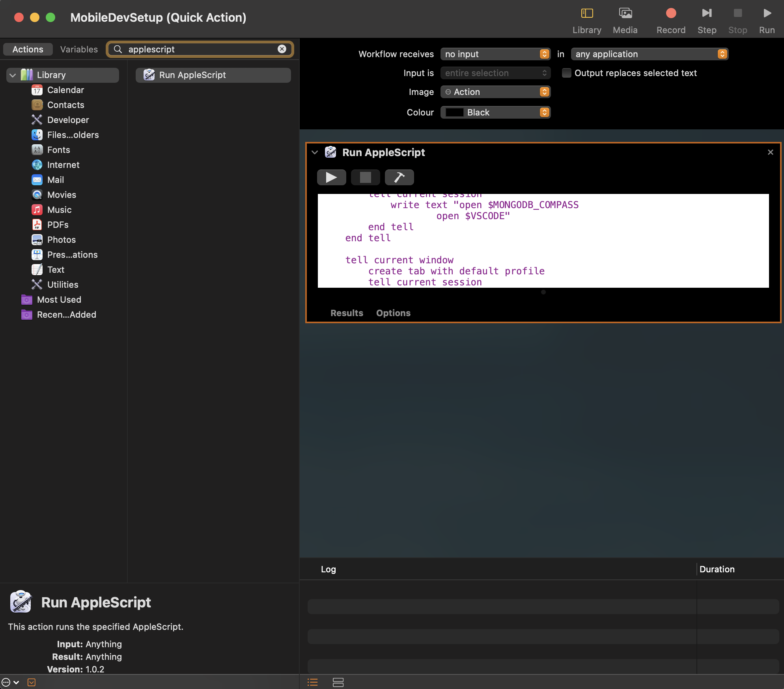Open the Options tab of action
The width and height of the screenshot is (784, 689).
click(x=393, y=313)
